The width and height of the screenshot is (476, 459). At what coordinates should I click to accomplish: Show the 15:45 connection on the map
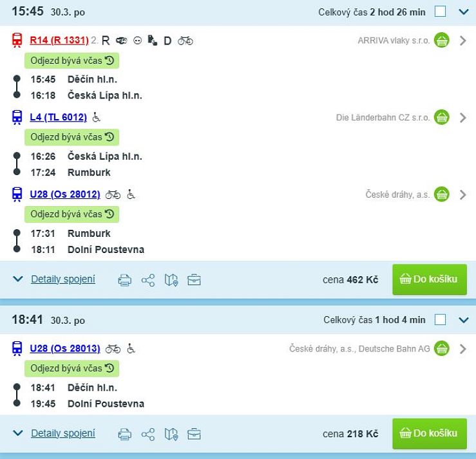171,279
